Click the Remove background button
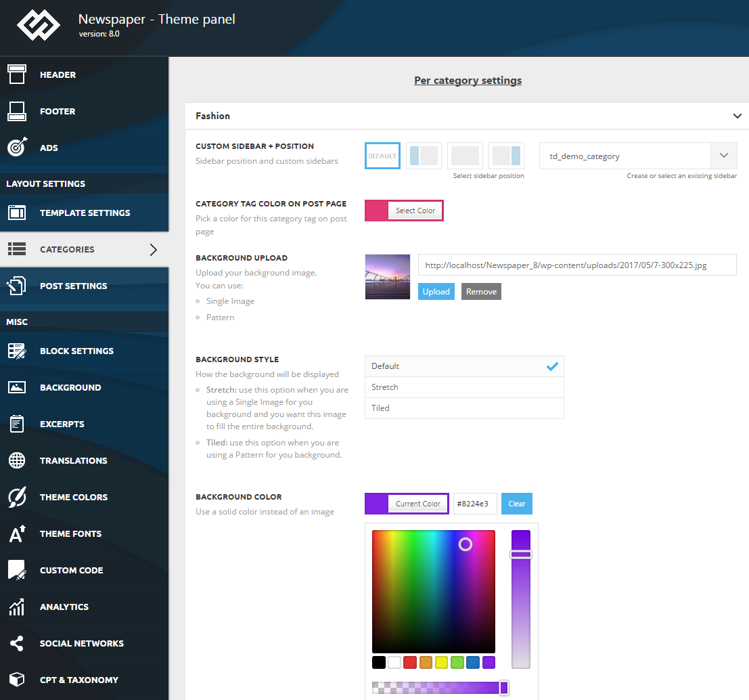Screen dimensions: 749x700 click(x=481, y=292)
